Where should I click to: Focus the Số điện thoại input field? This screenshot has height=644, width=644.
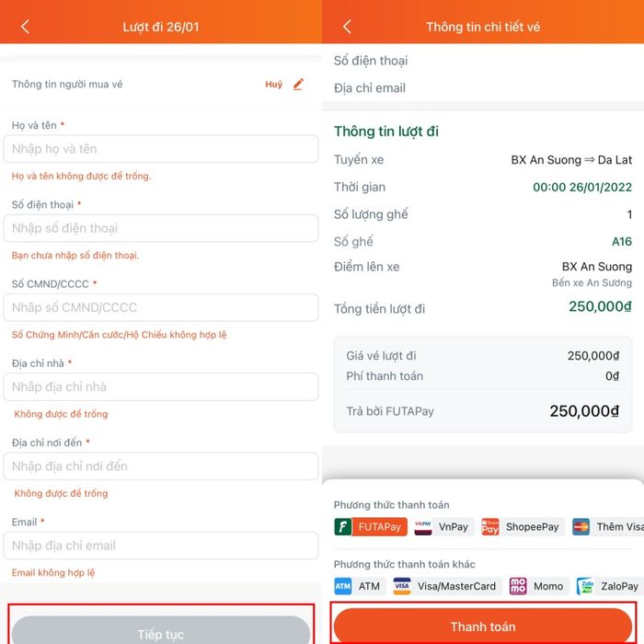pos(161,228)
